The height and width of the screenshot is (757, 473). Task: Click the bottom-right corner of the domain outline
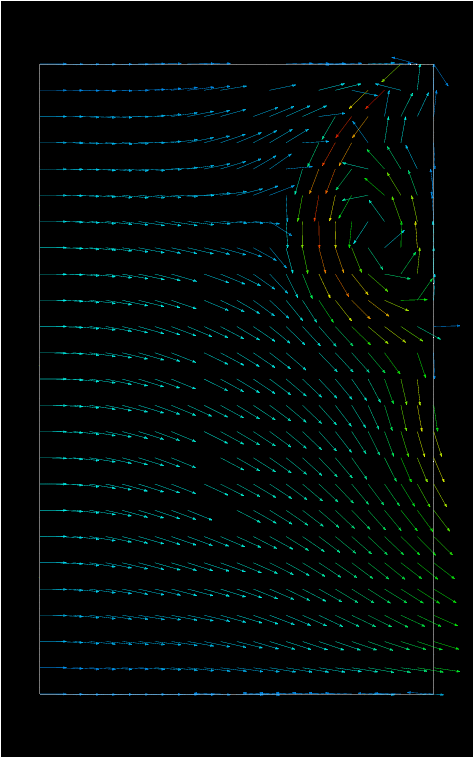pos(433,694)
